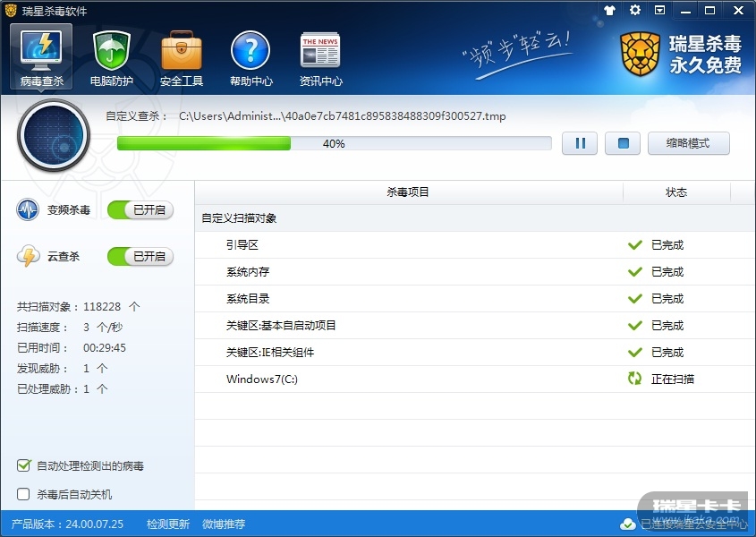
Task: Maximize the Rising antivirus window
Action: [x=709, y=10]
